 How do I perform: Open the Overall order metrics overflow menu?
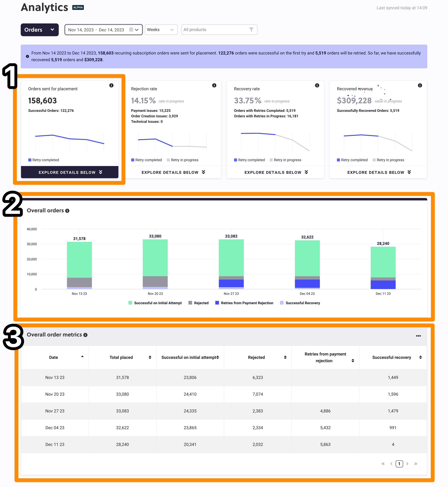[x=418, y=336]
